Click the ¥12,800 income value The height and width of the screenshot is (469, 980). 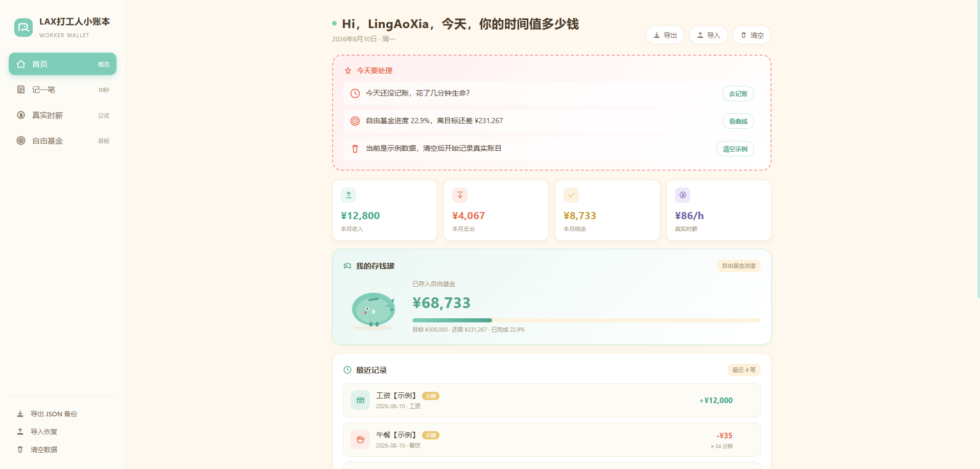360,216
